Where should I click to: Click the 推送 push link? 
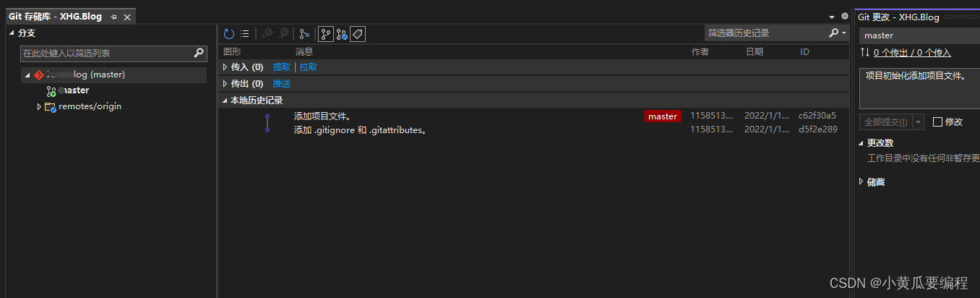[281, 83]
